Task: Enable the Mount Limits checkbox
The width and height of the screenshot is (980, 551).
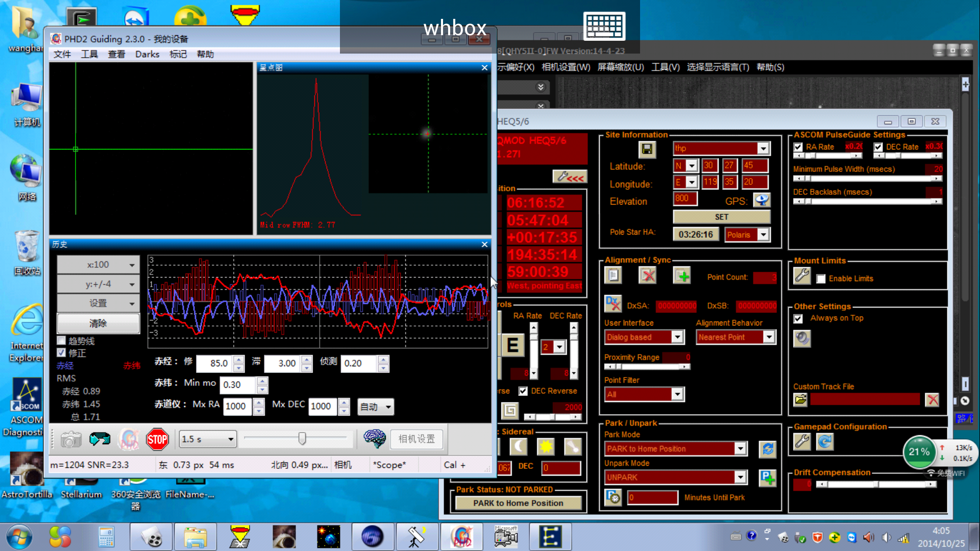Action: (x=821, y=279)
